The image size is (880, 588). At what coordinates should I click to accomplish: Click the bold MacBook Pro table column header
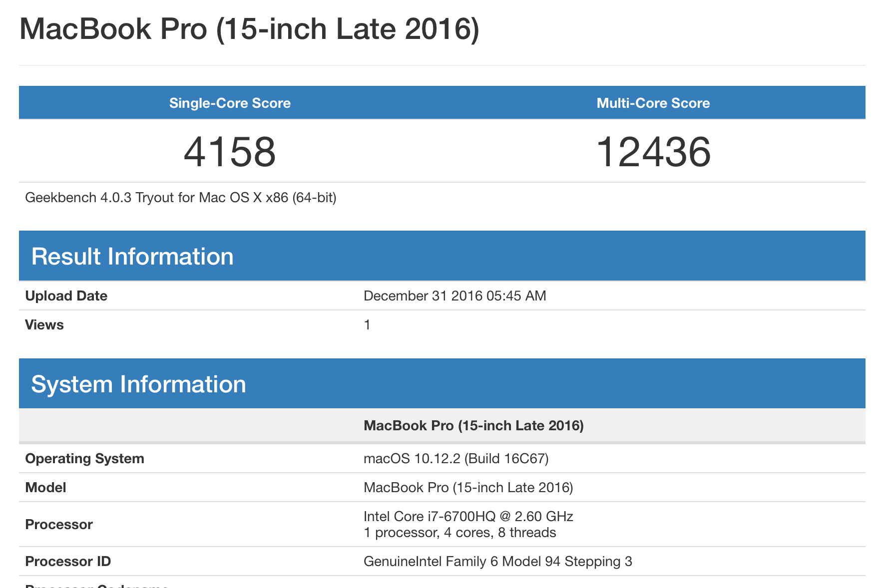pos(474,426)
